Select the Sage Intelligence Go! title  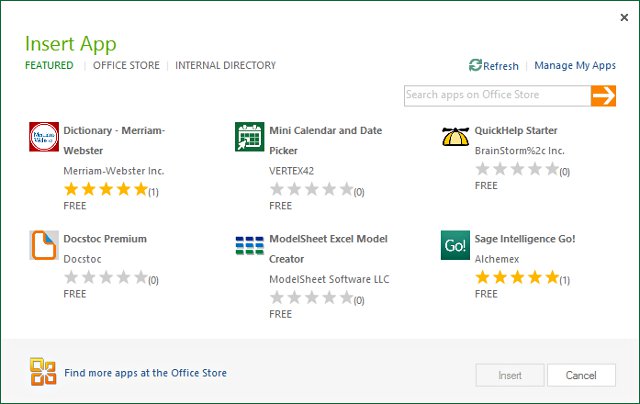pyautogui.click(x=525, y=239)
